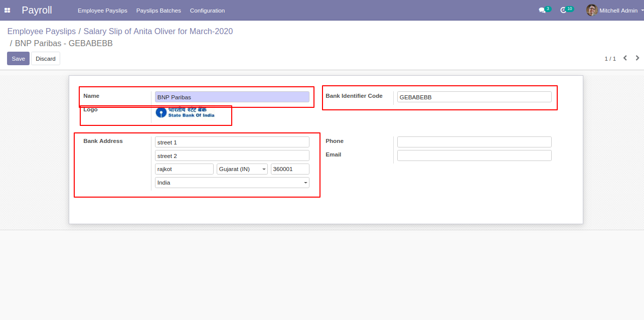Screen dimensions: 644x320
Task: Click the Name field label
Action: (x=91, y=96)
